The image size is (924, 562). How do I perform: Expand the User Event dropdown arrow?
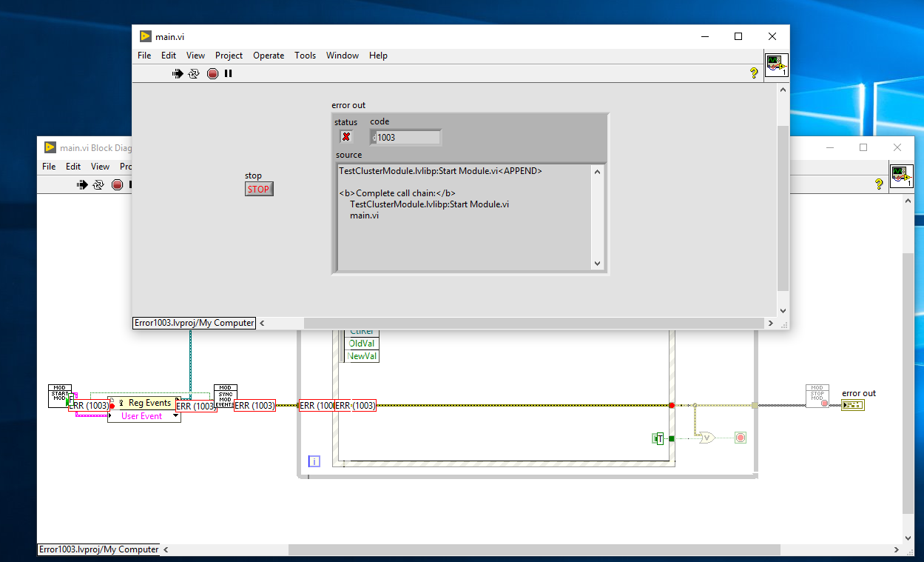175,416
